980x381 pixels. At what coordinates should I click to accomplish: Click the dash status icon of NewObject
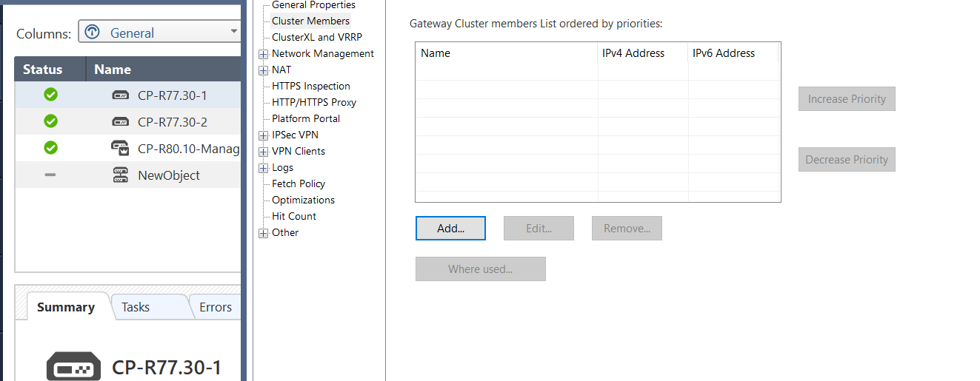(x=50, y=175)
